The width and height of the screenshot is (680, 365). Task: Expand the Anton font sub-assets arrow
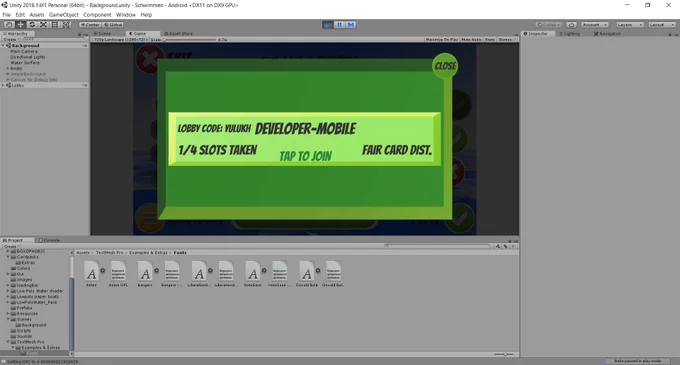(x=103, y=270)
